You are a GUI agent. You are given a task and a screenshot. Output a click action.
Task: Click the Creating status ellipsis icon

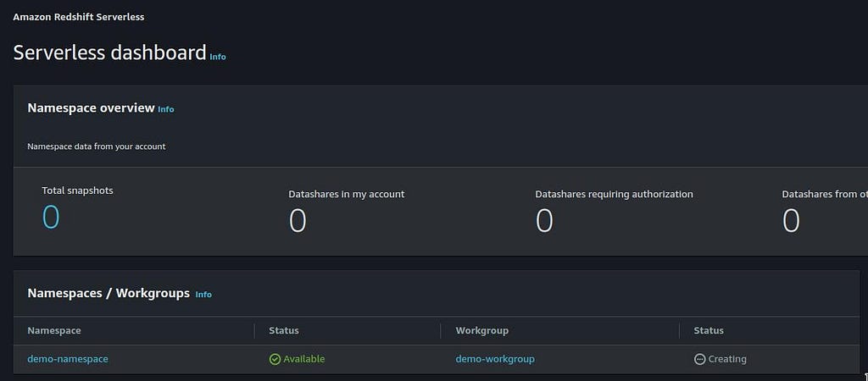pyautogui.click(x=699, y=360)
